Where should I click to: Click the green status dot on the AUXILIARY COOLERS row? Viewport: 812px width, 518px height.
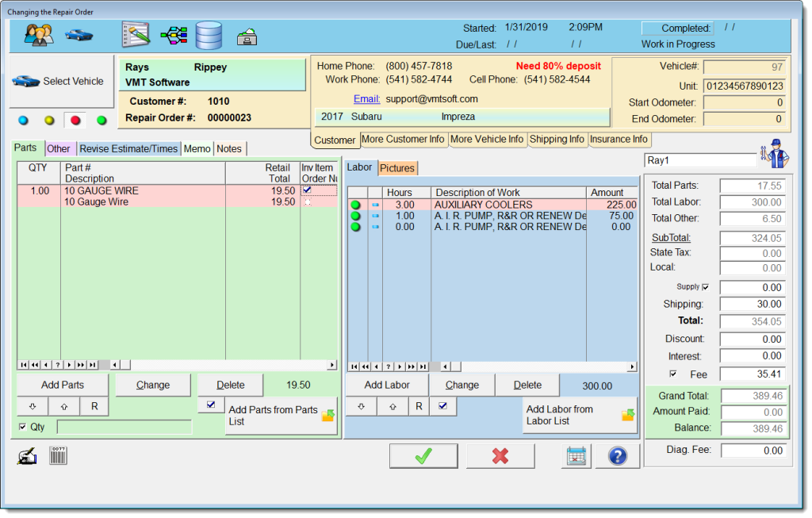[x=355, y=205]
